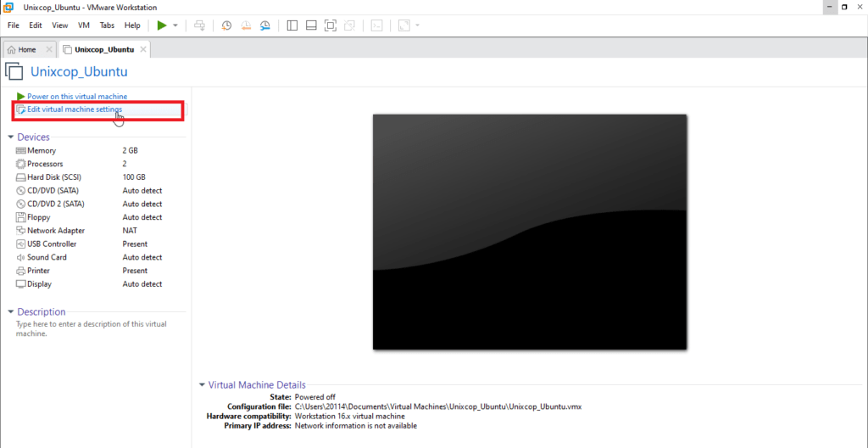
Task: Select the Network Adapter NAT value
Action: click(130, 231)
